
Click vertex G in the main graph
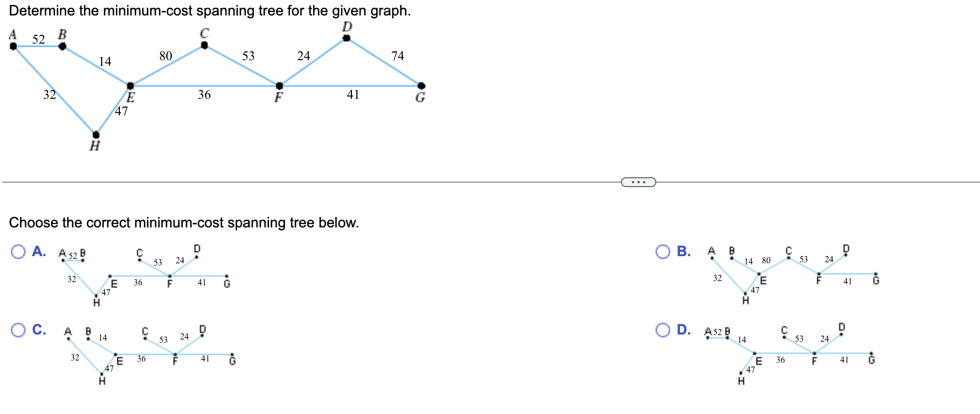[420, 85]
